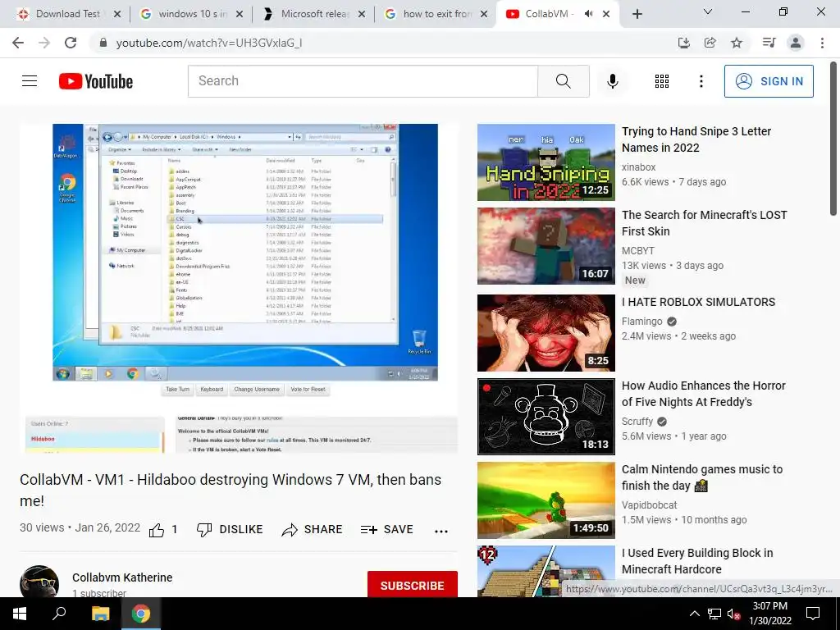
Task: Click the address bar URL
Action: (x=209, y=43)
